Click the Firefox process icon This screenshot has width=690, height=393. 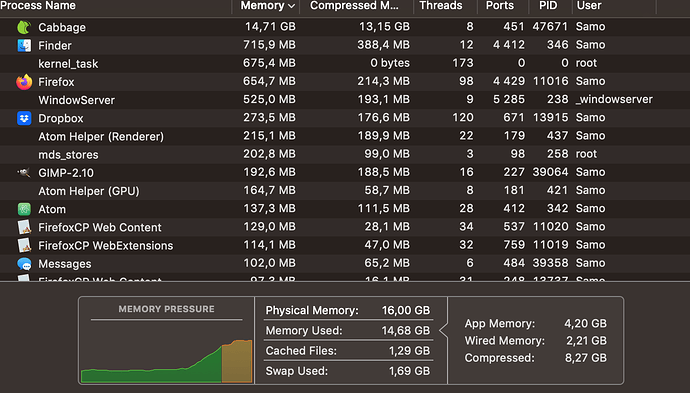(24, 82)
